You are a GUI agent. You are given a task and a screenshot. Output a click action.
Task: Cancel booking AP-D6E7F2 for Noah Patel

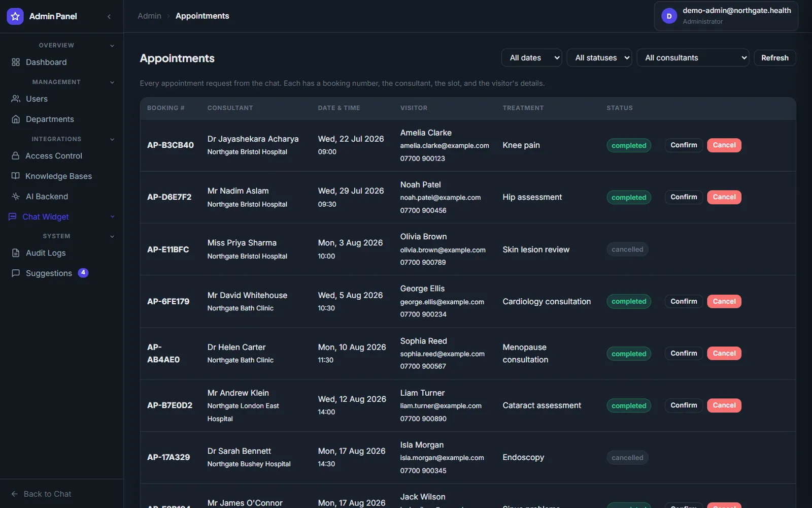(x=724, y=197)
